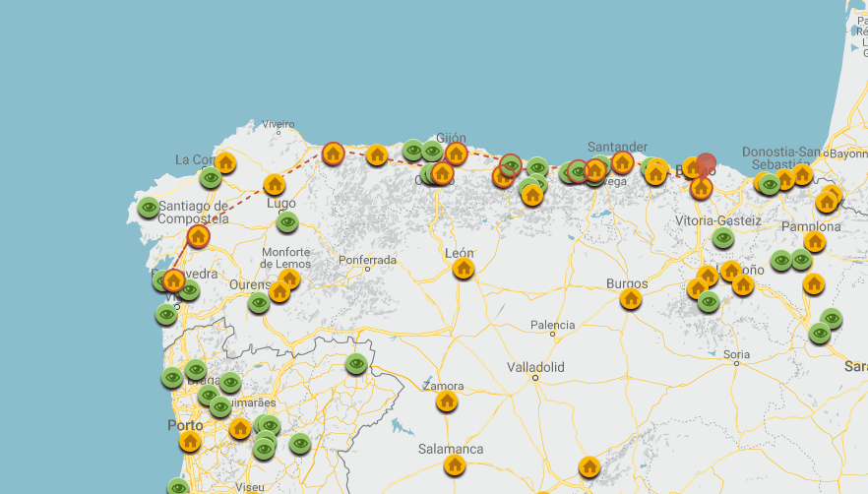
Task: Click red-ringed house marker south of Santiago
Action: (198, 236)
